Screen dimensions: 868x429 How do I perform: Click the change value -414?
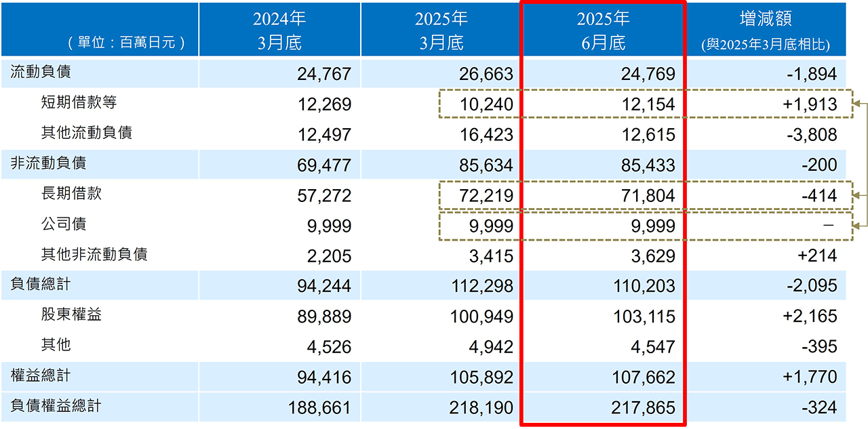click(x=821, y=196)
